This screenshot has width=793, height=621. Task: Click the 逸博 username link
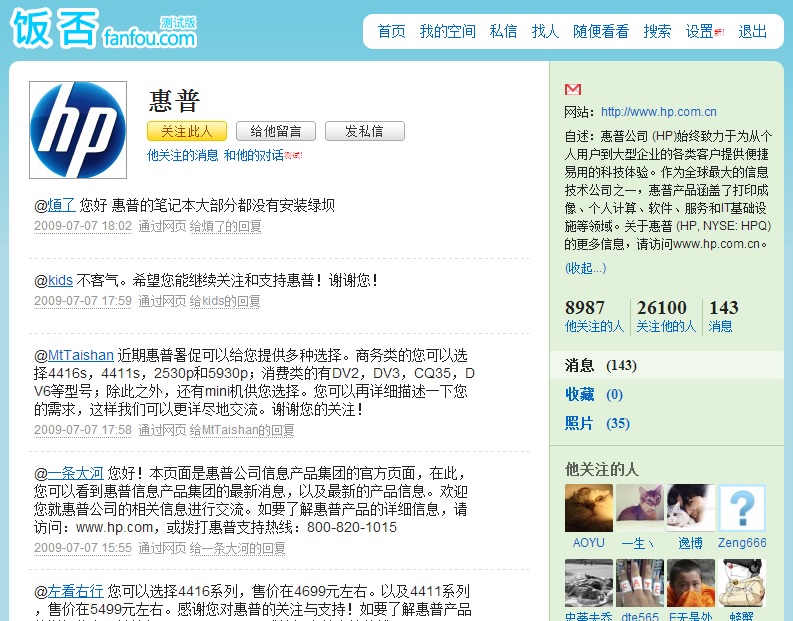click(x=691, y=543)
